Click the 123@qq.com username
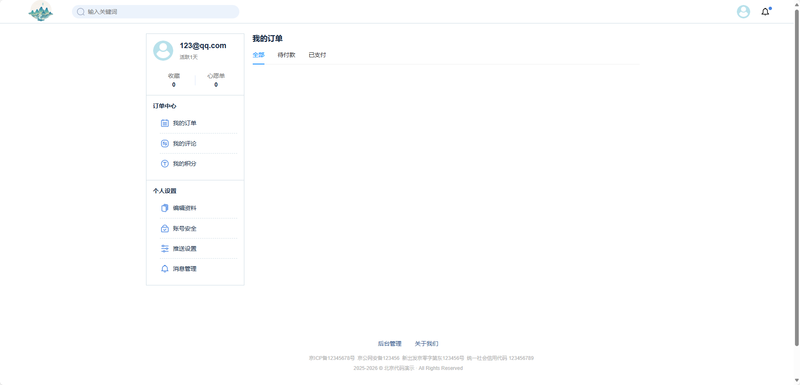This screenshot has width=800, height=385. (203, 45)
